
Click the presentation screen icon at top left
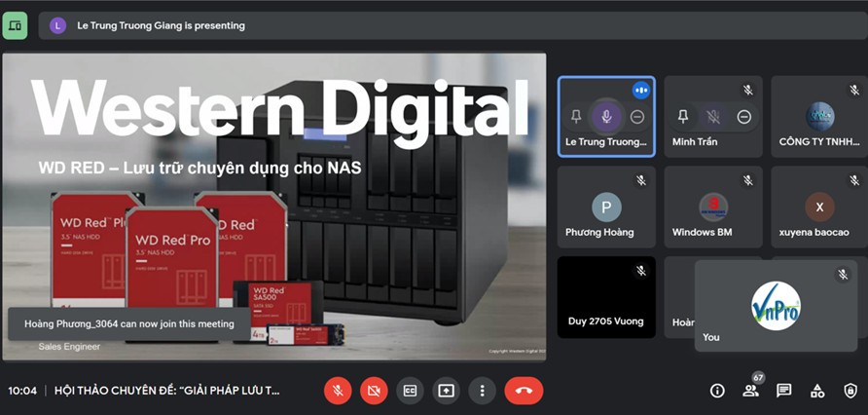(x=15, y=25)
